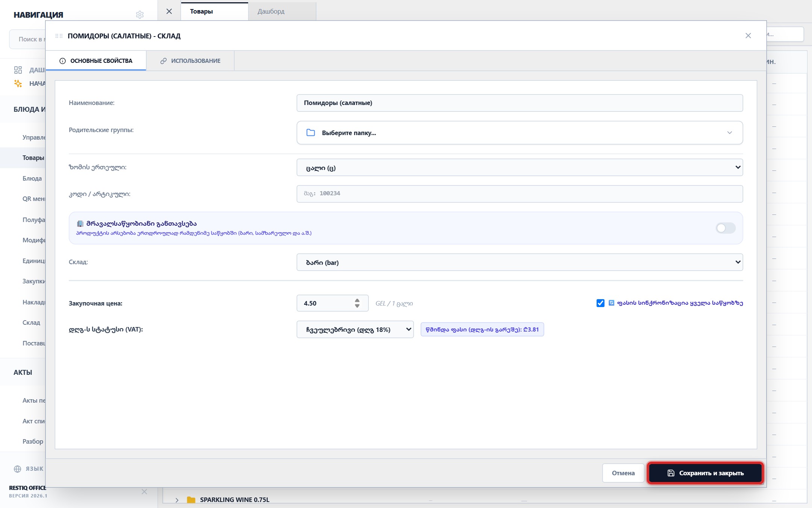Grab the dialog drag handle icon
Screen dimensions: 812x508
click(x=59, y=36)
